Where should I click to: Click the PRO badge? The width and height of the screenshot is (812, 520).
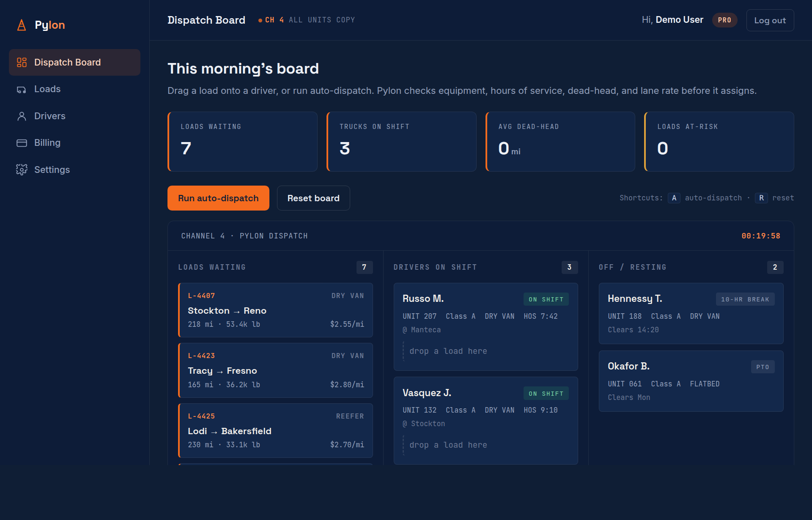click(x=724, y=20)
